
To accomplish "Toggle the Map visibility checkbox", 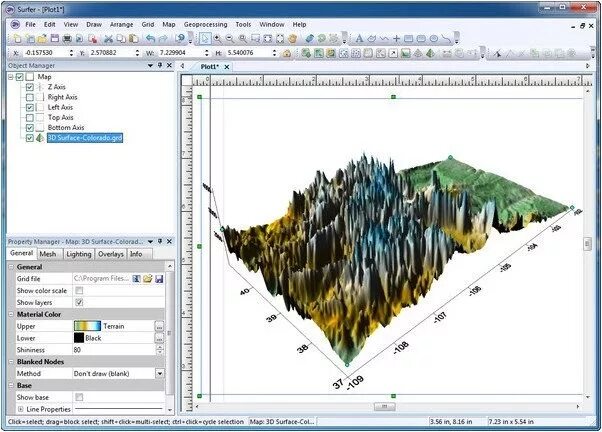I will pos(20,77).
